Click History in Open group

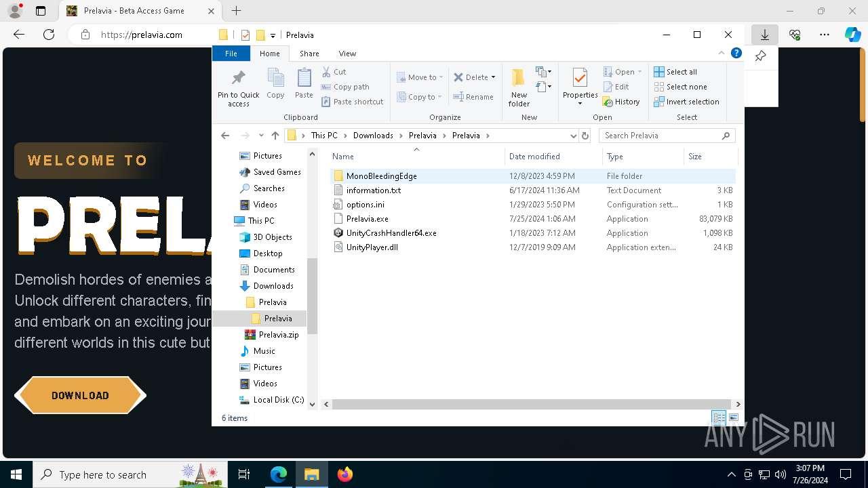621,102
